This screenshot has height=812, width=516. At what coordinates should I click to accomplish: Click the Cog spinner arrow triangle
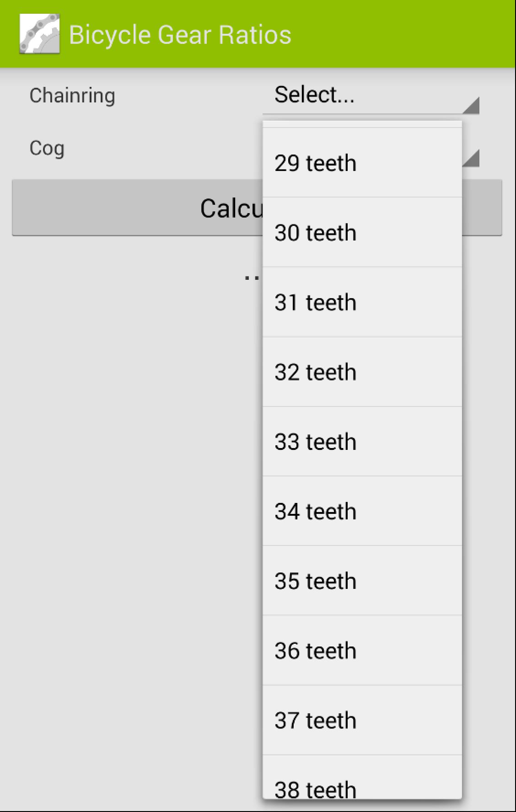point(471,158)
